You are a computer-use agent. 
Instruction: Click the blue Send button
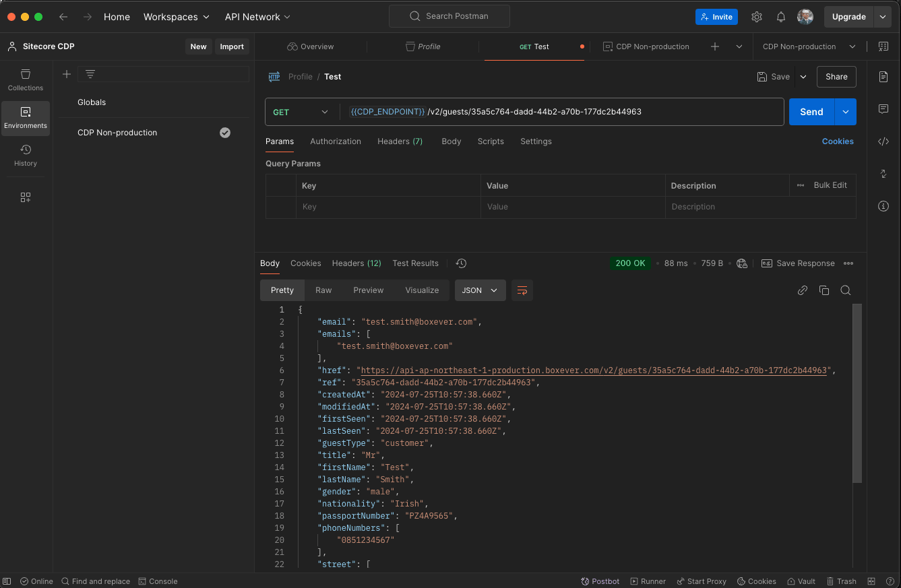pyautogui.click(x=811, y=112)
